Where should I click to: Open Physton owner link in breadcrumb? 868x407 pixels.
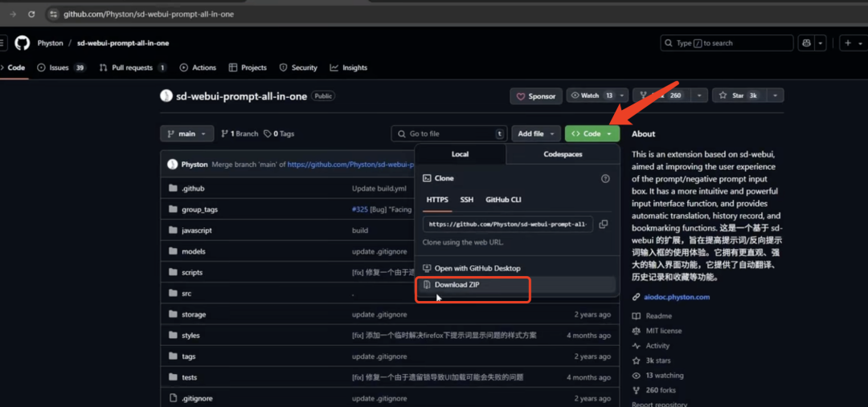(51, 43)
